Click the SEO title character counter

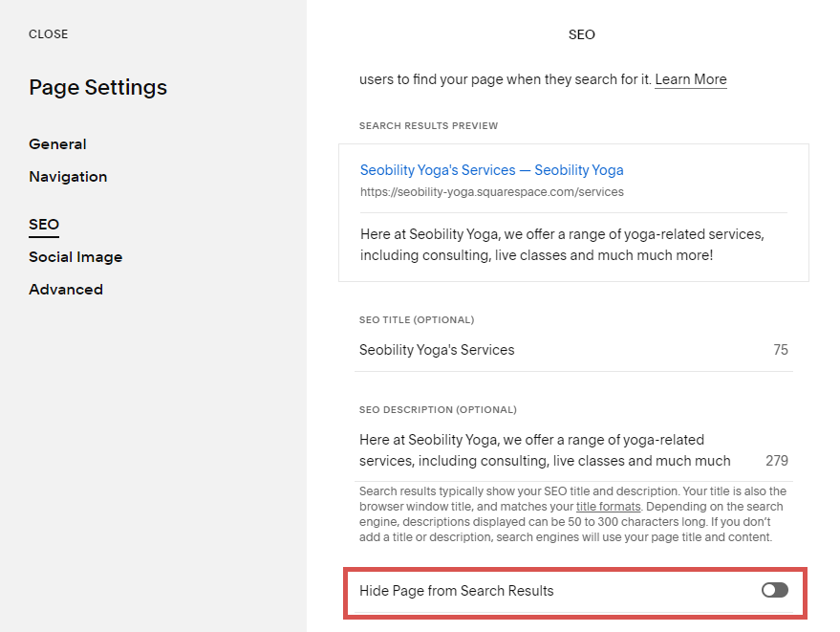coord(781,350)
